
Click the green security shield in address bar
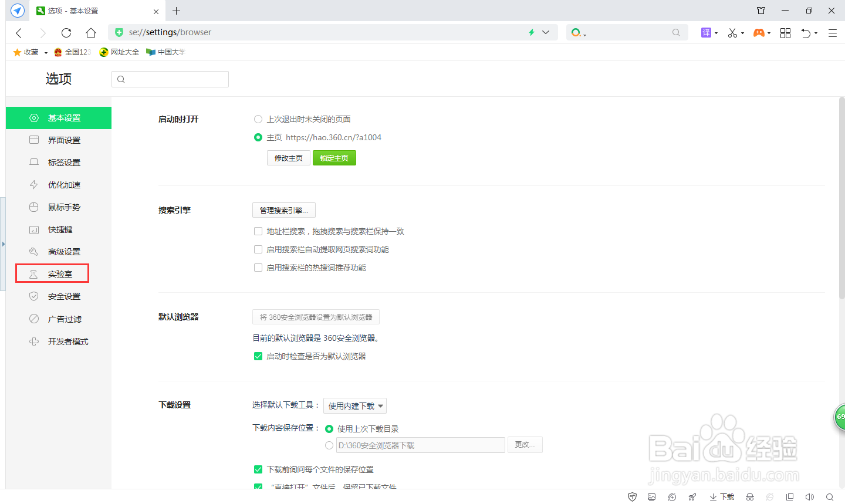119,32
